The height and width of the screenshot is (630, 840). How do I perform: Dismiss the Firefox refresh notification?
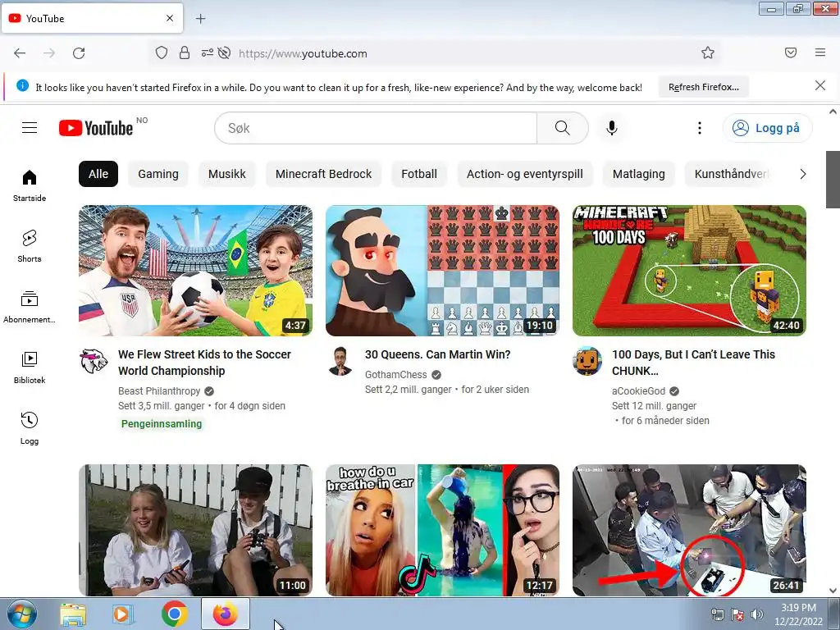[x=820, y=85]
